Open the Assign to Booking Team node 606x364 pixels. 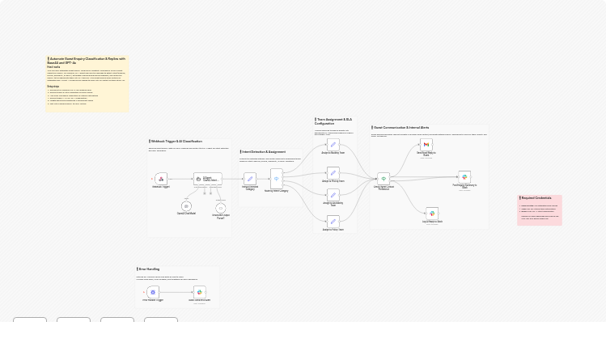coord(333,145)
